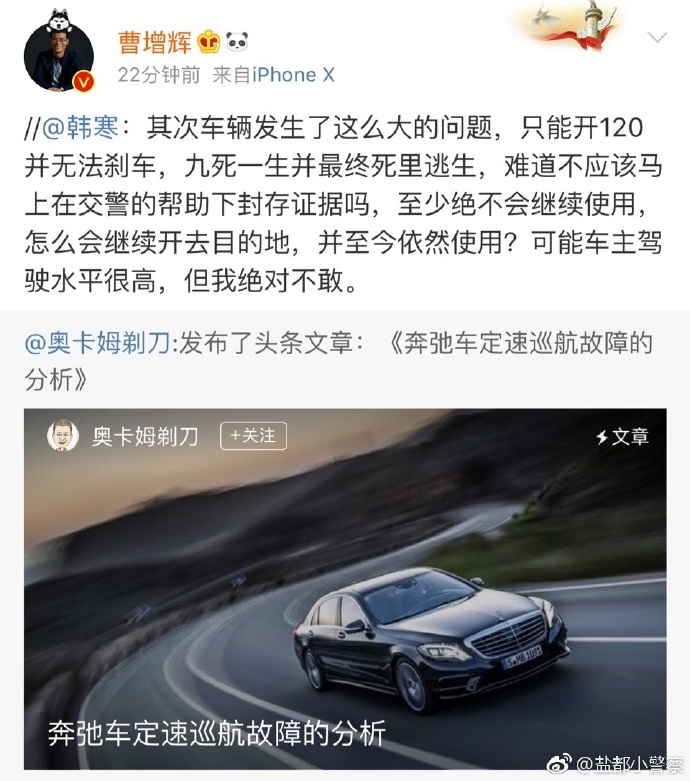Open the iPhone X source link
This screenshot has width=690, height=781.
click(x=293, y=75)
